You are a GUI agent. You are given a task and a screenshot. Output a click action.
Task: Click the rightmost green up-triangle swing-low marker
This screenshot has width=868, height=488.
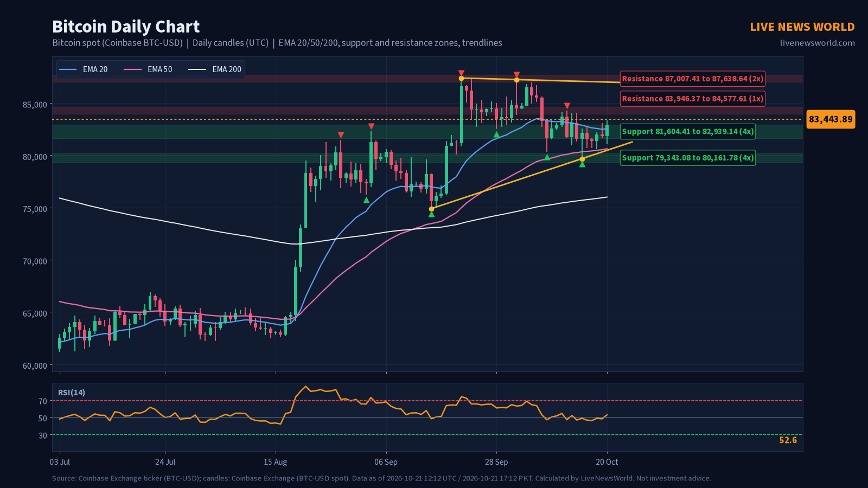pos(582,164)
